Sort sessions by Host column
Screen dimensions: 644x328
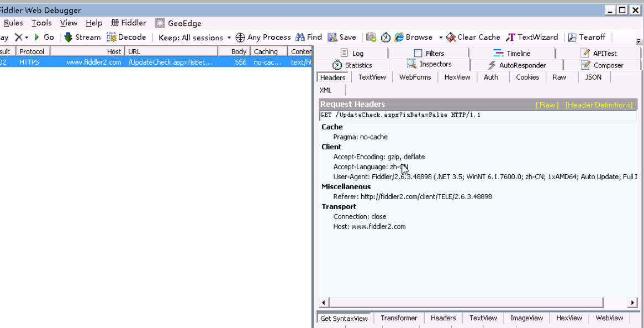(87, 51)
